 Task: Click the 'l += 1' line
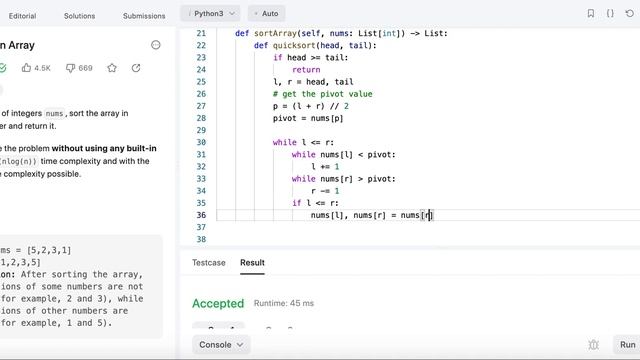[x=325, y=167]
